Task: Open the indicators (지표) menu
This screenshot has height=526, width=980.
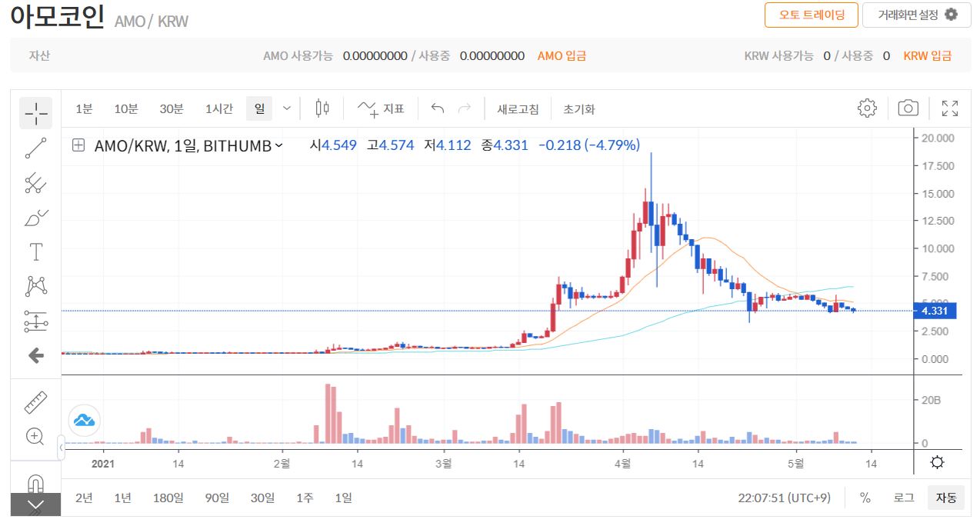Action: (x=381, y=108)
